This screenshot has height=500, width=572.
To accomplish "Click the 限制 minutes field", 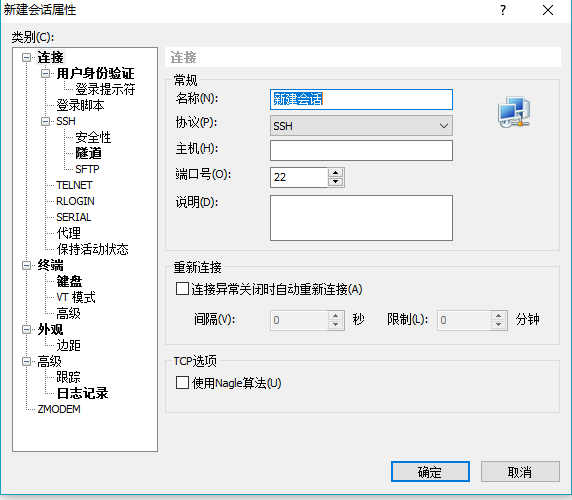I will point(464,321).
